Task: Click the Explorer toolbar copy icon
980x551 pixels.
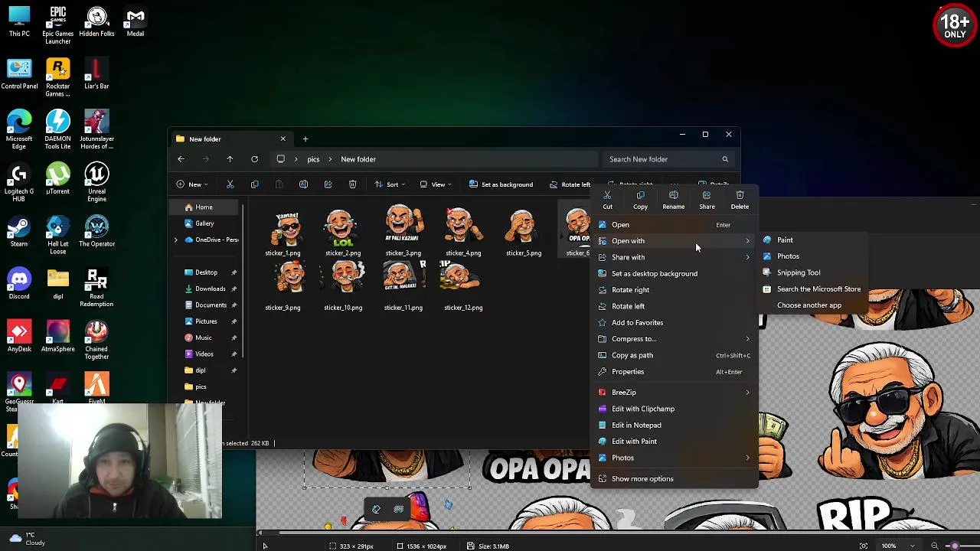Action: (x=254, y=184)
